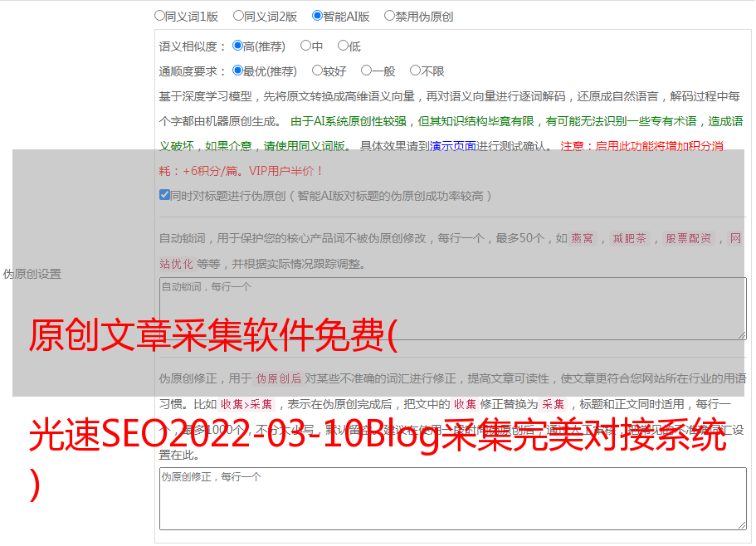Click the 燕窝 example keyword tag
The height and width of the screenshot is (546, 756).
click(582, 238)
